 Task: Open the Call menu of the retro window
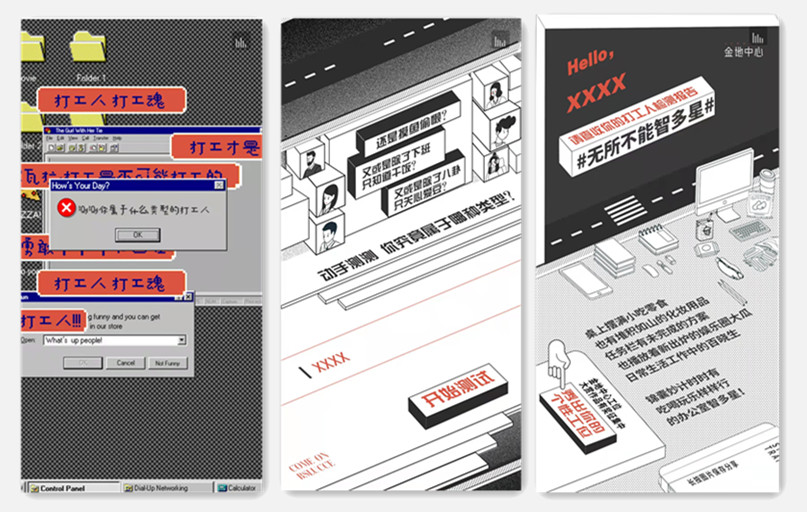point(85,138)
